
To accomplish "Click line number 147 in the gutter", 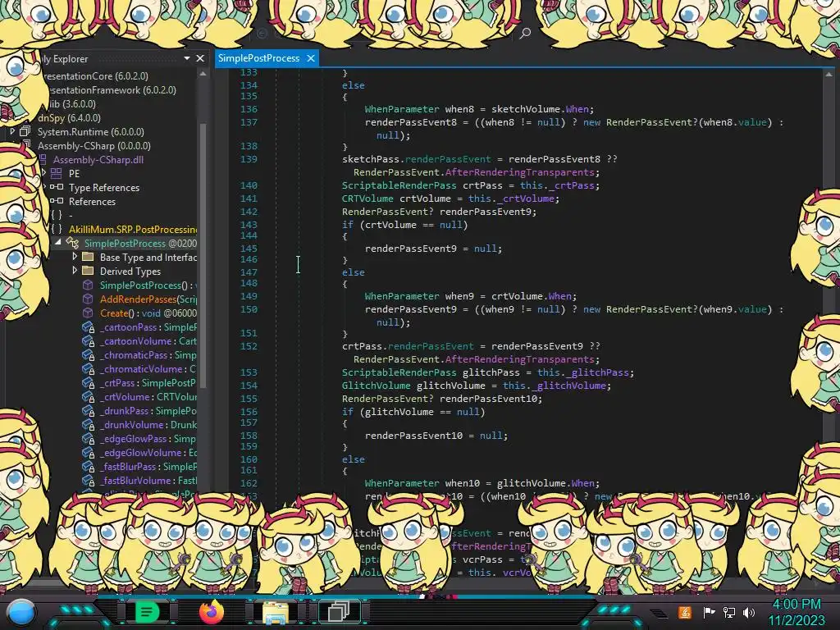I will [249, 272].
